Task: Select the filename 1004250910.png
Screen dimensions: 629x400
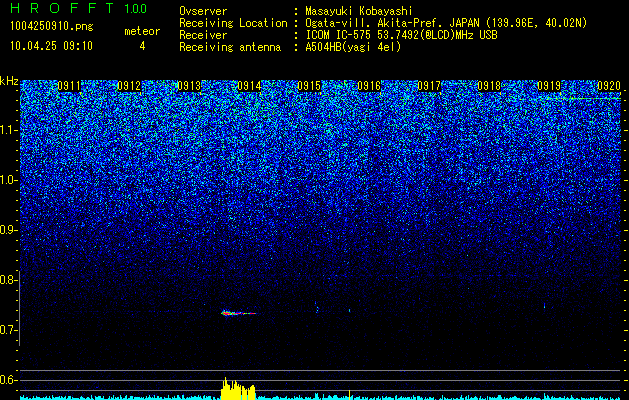Action: pos(52,26)
